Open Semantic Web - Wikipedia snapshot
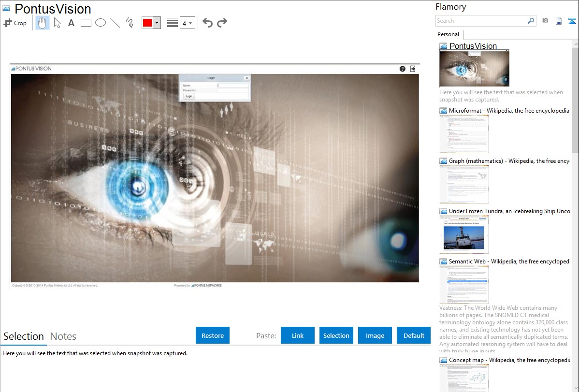579x392 pixels. [509, 261]
